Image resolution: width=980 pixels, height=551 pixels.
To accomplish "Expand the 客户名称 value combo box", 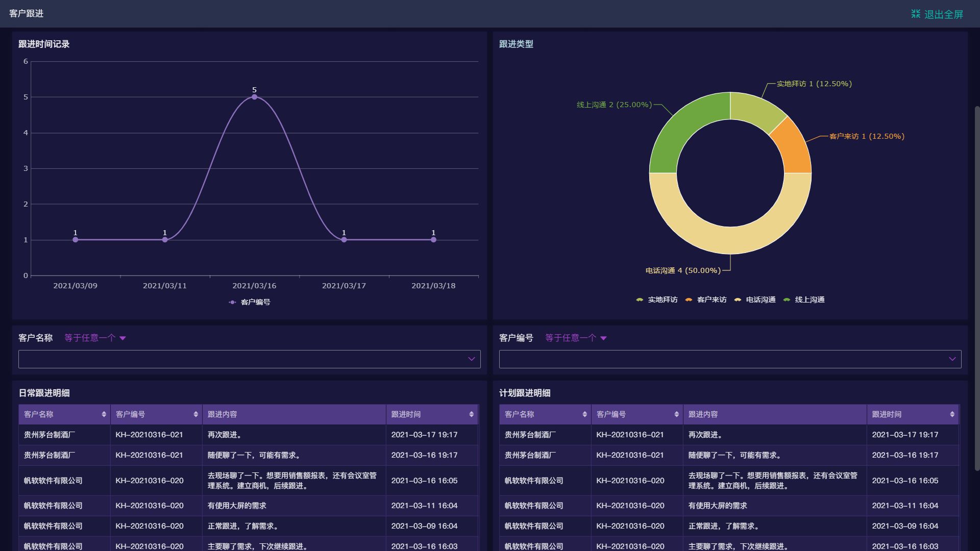I will pyautogui.click(x=471, y=359).
